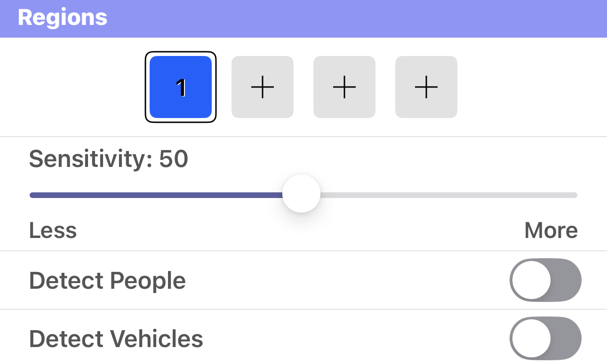Screen dimensions: 607x364
Task: Click the Less label below the slider
Action: [x=53, y=230]
